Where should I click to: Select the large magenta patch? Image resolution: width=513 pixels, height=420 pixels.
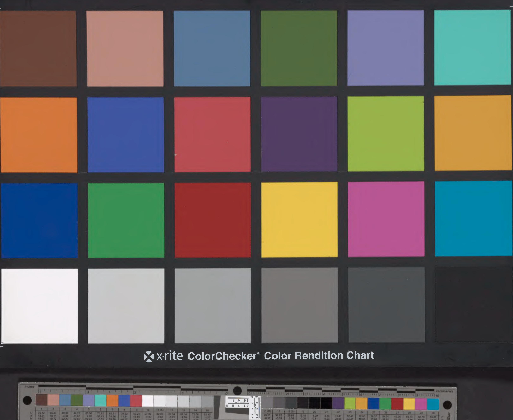click(386, 219)
